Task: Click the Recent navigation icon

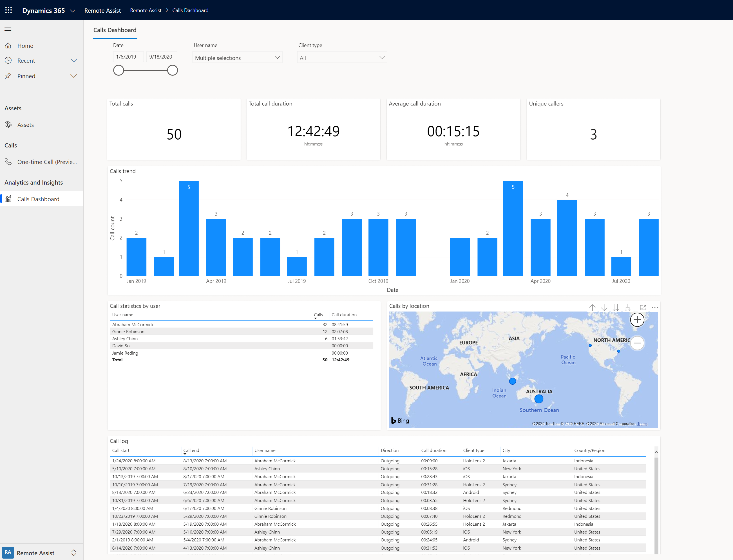Action: 9,61
